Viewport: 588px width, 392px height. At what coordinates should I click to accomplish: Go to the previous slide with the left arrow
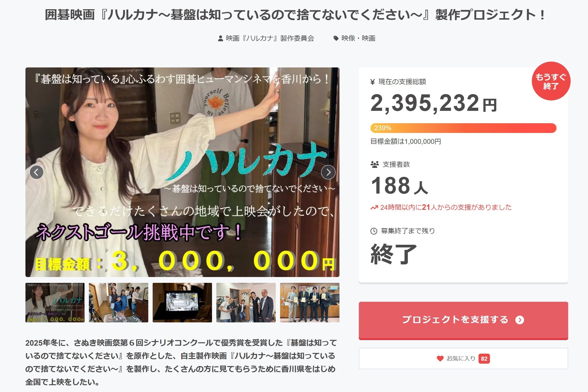click(37, 172)
